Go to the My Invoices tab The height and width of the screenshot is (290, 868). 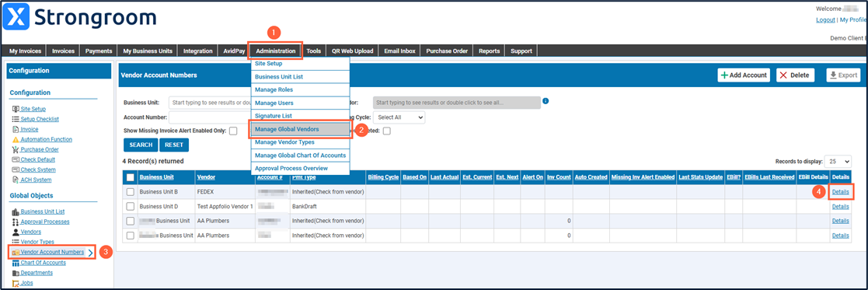(26, 51)
